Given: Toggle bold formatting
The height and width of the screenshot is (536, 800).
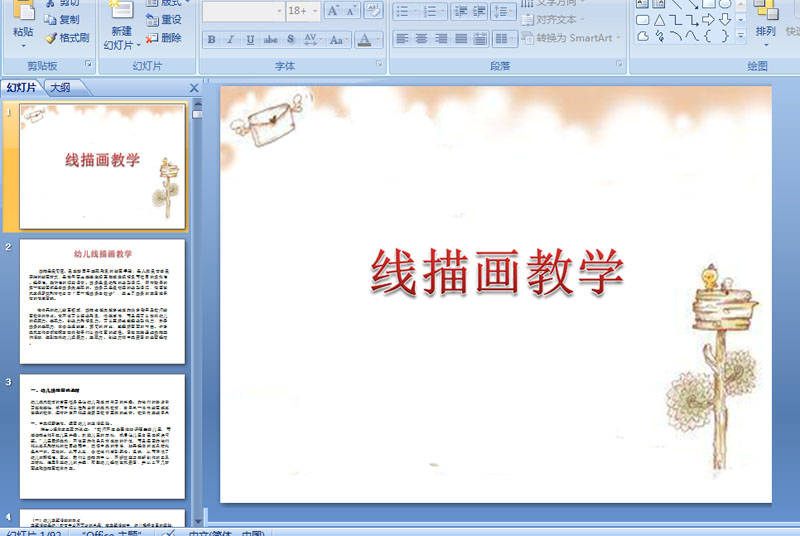Looking at the screenshot, I should point(211,39).
